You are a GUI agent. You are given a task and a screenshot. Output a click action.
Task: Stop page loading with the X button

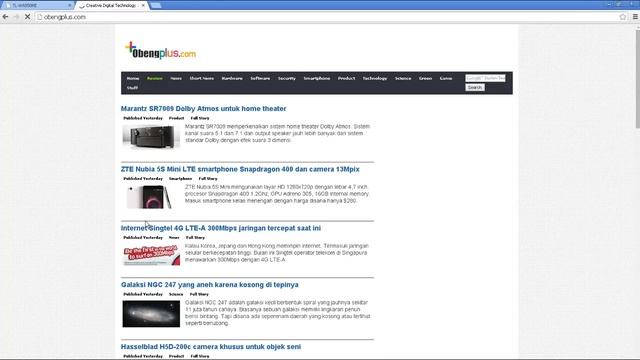(x=27, y=17)
